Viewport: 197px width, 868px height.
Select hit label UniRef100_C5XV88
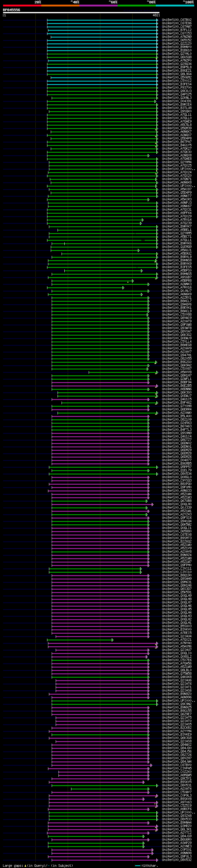click(177, 314)
